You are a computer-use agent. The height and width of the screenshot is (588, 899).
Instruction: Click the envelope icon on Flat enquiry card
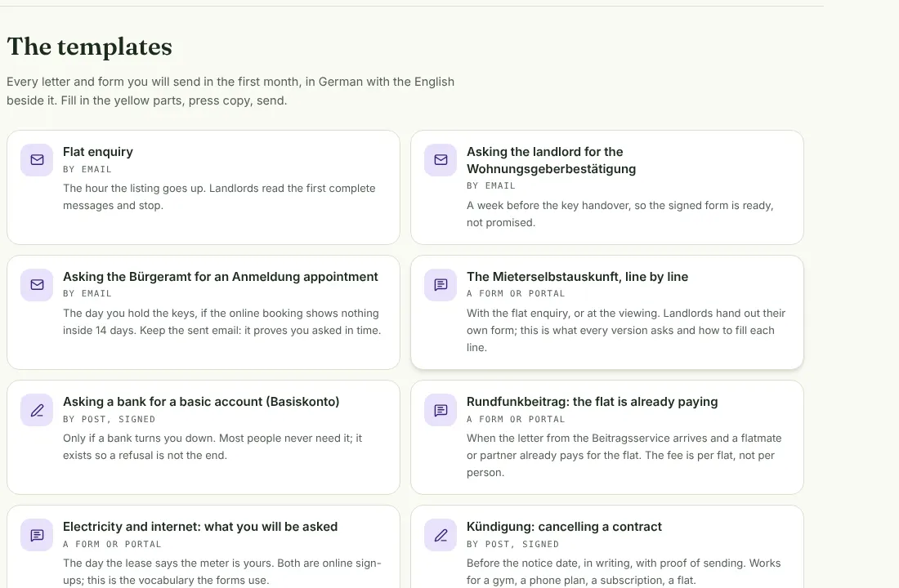click(x=37, y=160)
